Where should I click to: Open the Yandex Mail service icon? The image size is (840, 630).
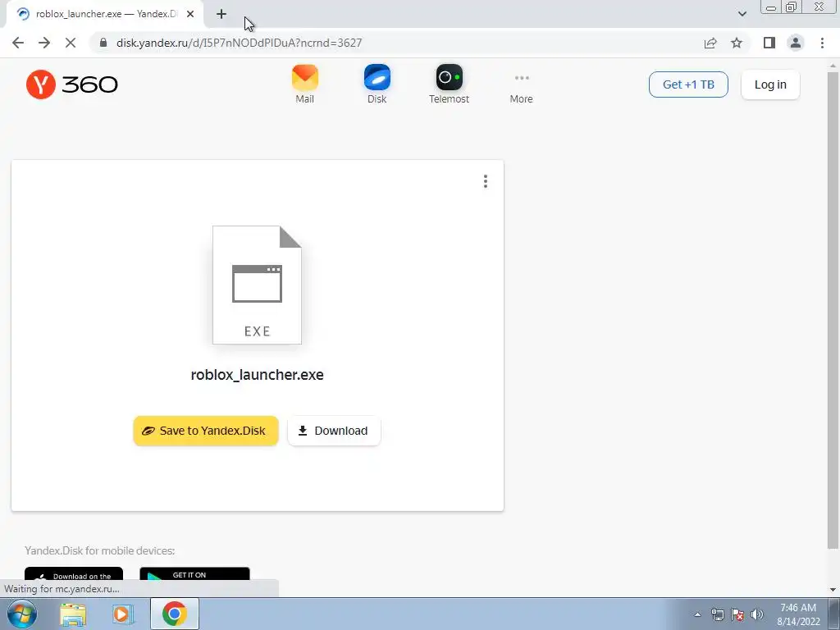click(305, 84)
